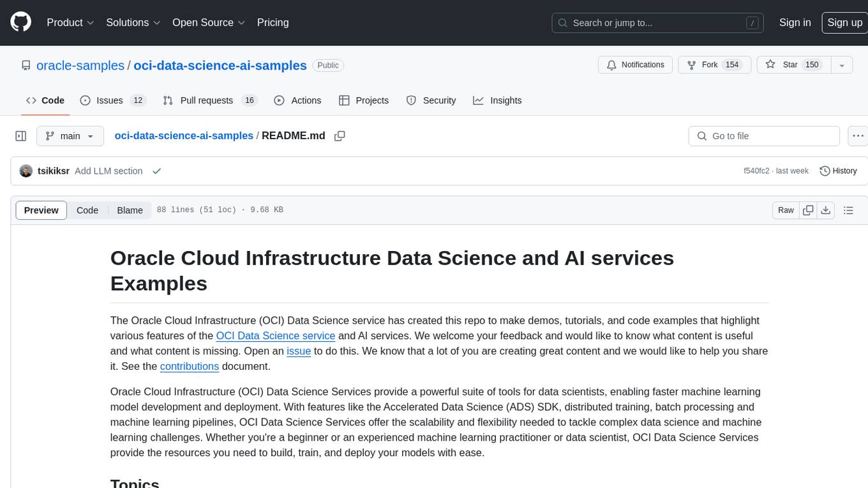The height and width of the screenshot is (488, 868).
Task: Open the README outline list
Action: (848, 210)
